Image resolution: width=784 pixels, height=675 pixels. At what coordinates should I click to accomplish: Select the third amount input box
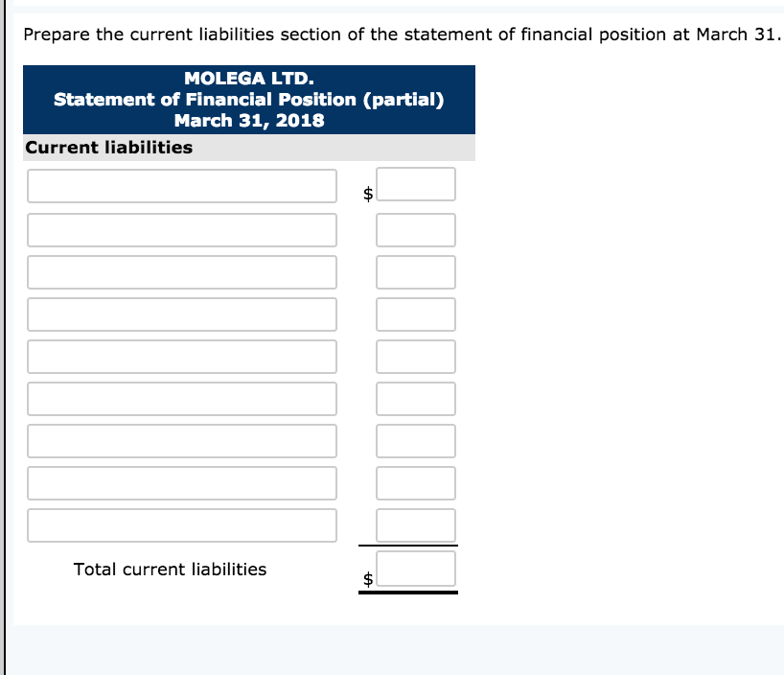point(416,271)
